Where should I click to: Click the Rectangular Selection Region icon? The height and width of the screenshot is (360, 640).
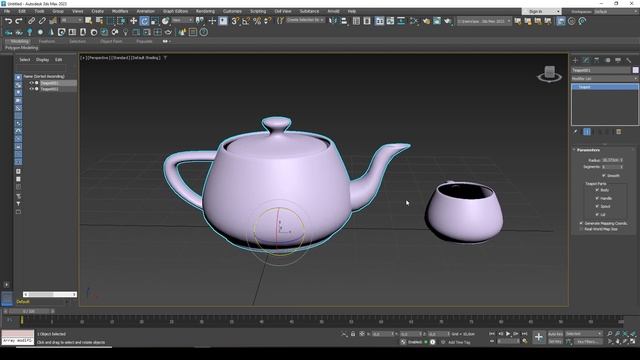(x=110, y=21)
